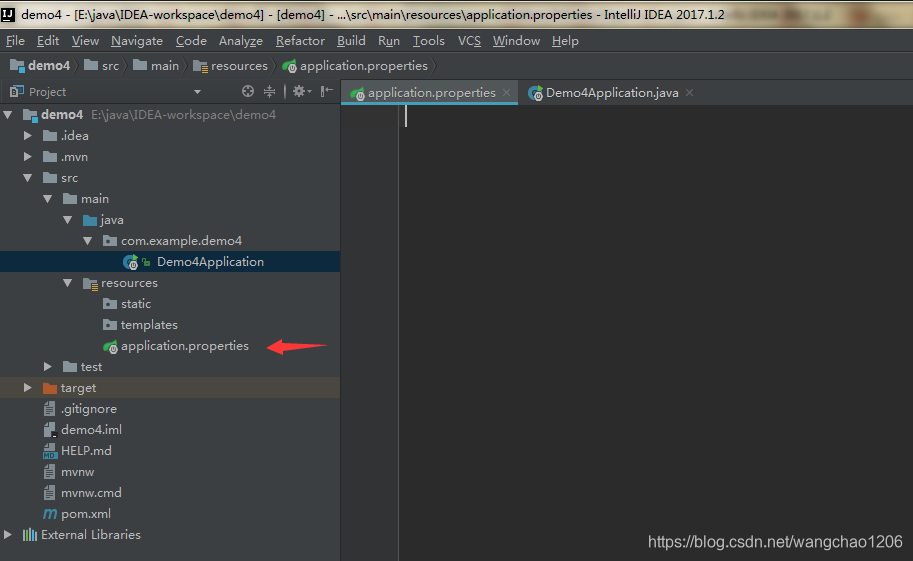The image size is (913, 561).
Task: Click the blue java source folder icon
Action: click(x=90, y=220)
